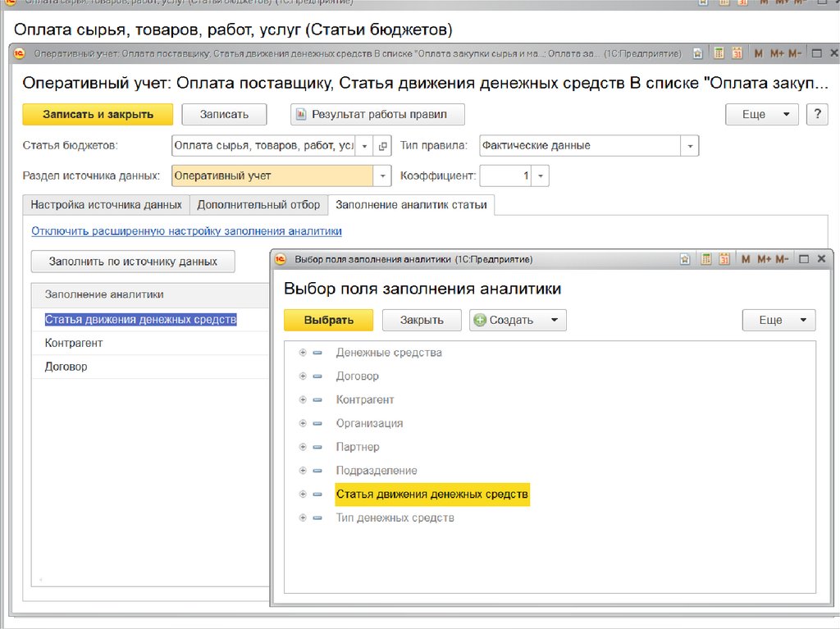Open calculator icon in Выбор поля dialog
This screenshot has height=629, width=840.
(706, 259)
